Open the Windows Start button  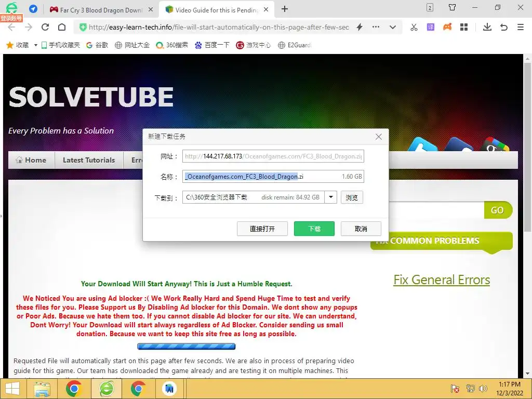pos(12,389)
